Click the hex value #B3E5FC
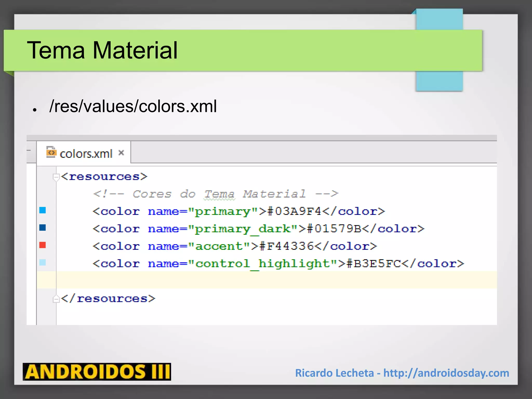Screen dimensions: 532x399 tap(374, 263)
